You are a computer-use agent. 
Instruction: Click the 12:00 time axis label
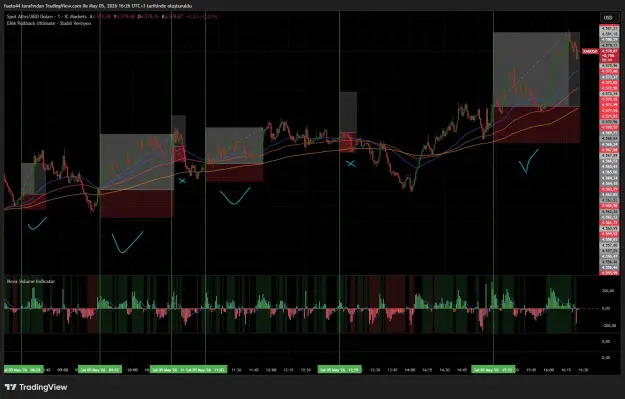click(271, 370)
